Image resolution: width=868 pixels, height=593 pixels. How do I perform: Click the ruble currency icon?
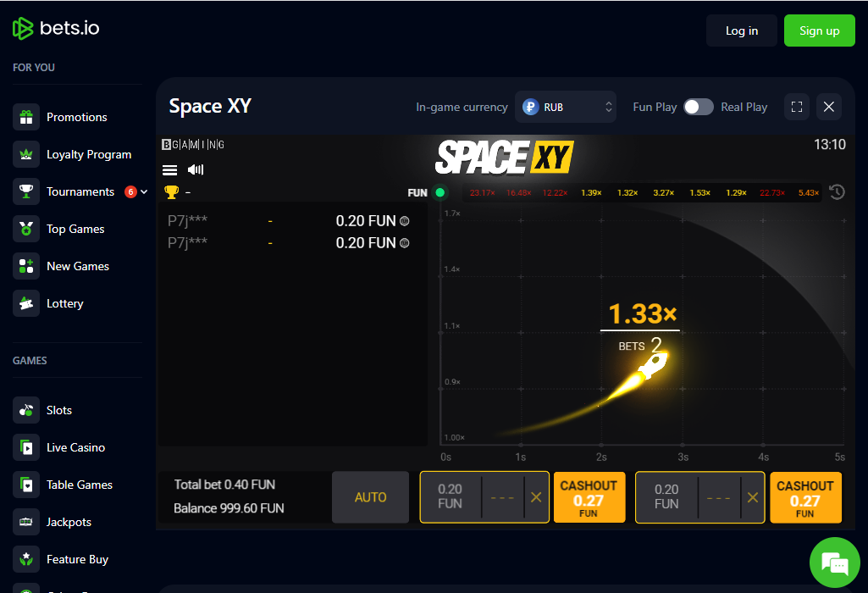pyautogui.click(x=530, y=107)
